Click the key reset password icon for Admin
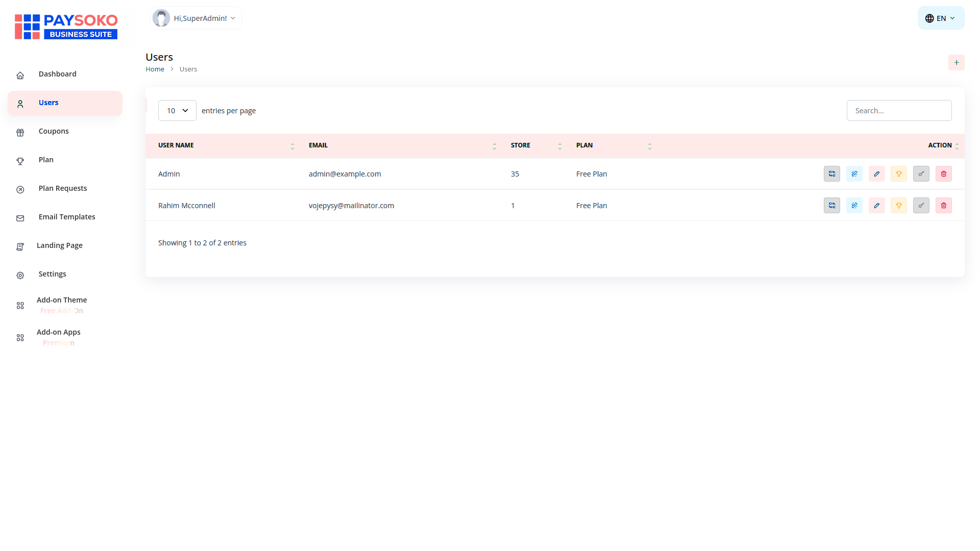Viewport: 980px width, 551px height. point(921,174)
